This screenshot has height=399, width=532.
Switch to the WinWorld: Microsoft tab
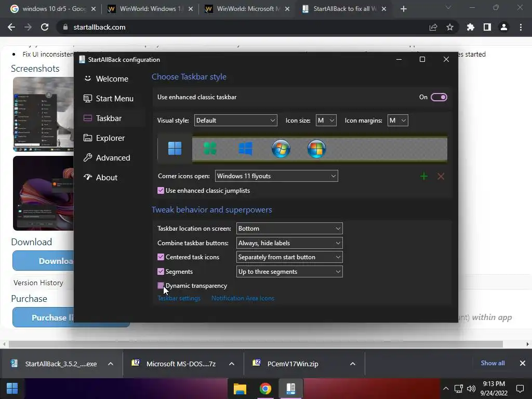247,9
